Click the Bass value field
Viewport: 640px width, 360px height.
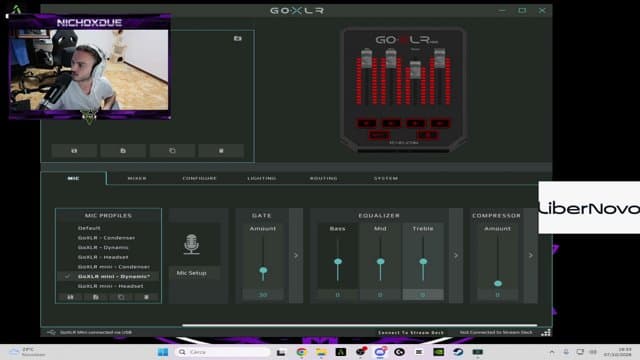coord(338,294)
